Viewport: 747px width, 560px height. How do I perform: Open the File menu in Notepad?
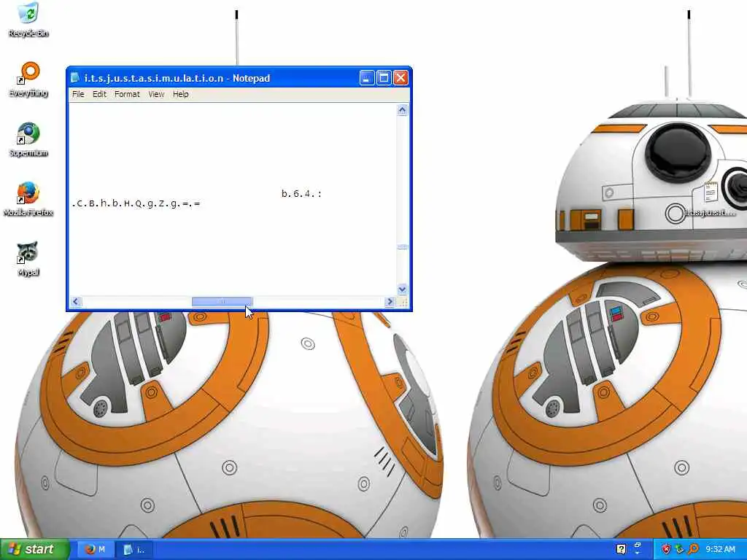(x=78, y=94)
